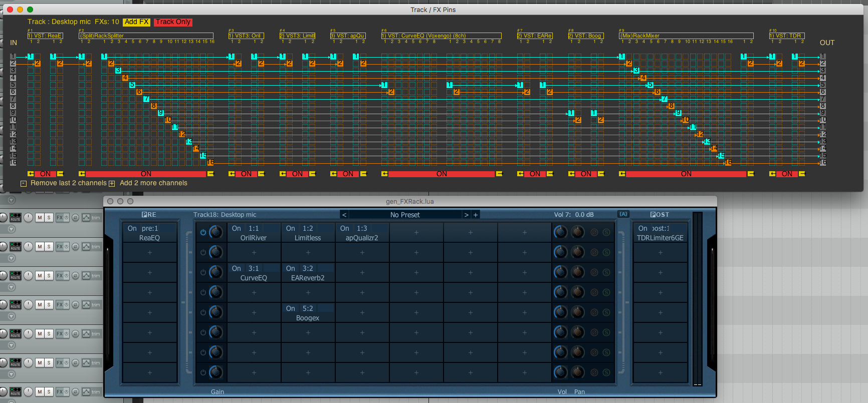Screen dimensions: 868x403
Task: Click the plus icon next to preset arrows
Action: point(476,215)
